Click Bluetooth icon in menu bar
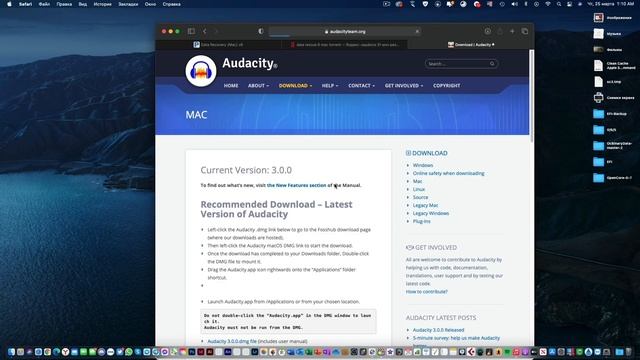Screen dimensions: 640x360 coord(526,4)
